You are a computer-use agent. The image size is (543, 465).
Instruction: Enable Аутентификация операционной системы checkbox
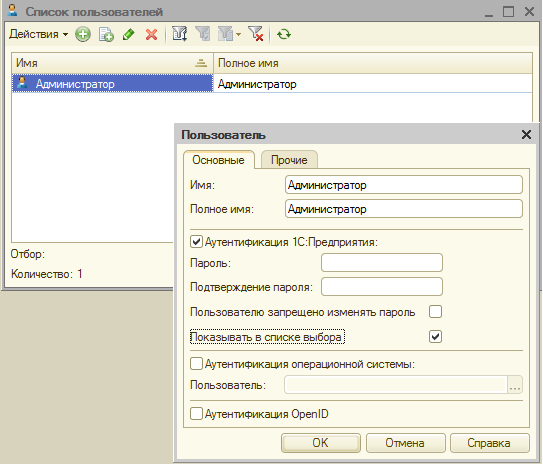click(196, 364)
